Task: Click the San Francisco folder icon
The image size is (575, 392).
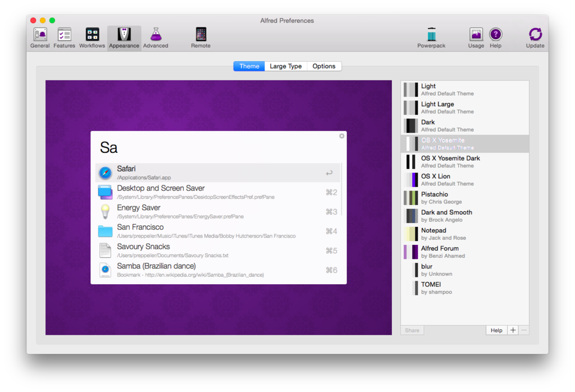Action: click(x=105, y=231)
